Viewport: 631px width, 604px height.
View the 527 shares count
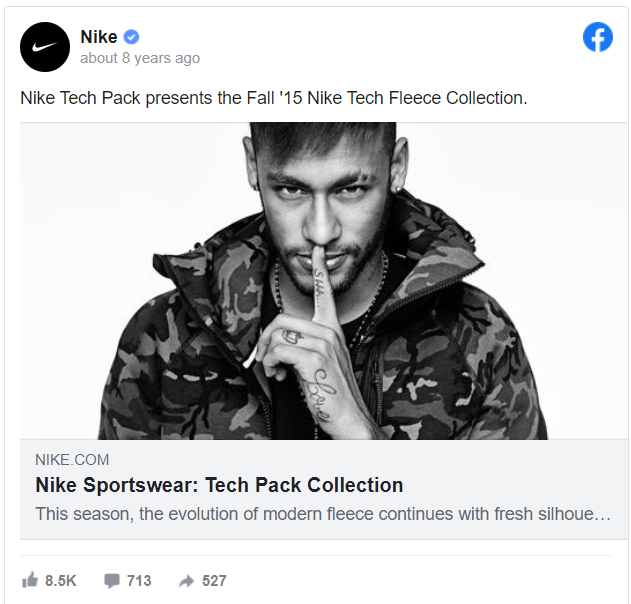(x=214, y=580)
